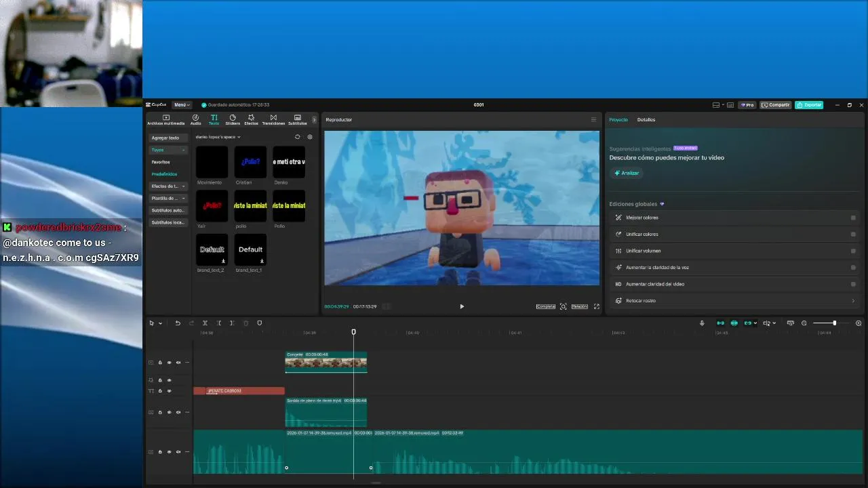Open the Reproductor hamburger menu
Image resolution: width=868 pixels, height=488 pixels.
point(593,120)
